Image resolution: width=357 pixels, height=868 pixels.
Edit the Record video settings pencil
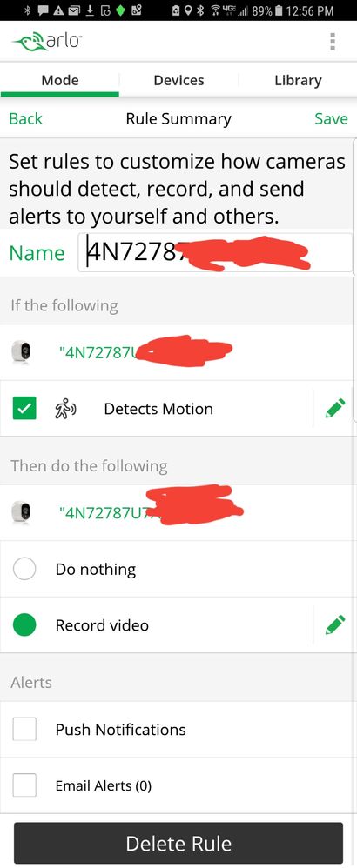coord(335,625)
